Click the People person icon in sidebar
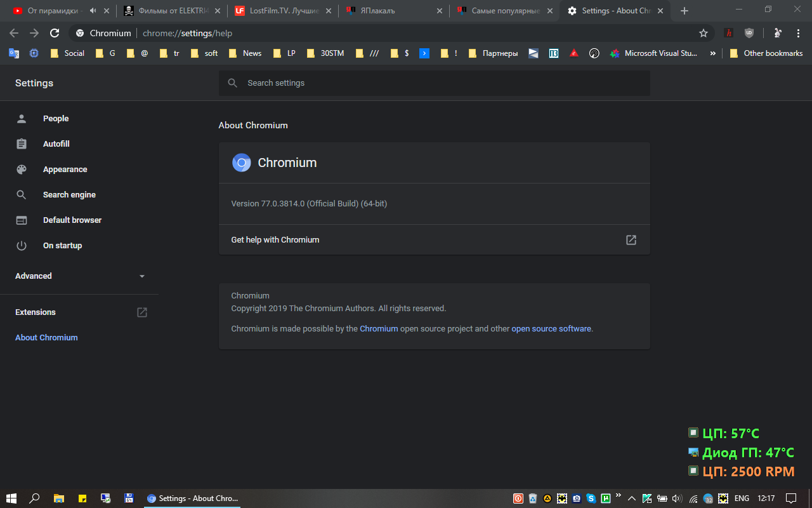 pyautogui.click(x=22, y=119)
